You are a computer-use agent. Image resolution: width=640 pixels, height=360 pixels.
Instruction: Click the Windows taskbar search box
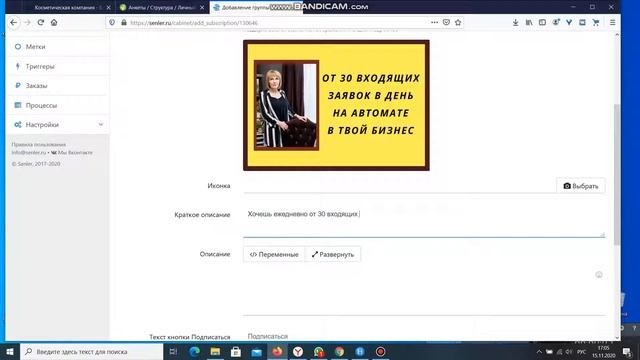click(91, 351)
